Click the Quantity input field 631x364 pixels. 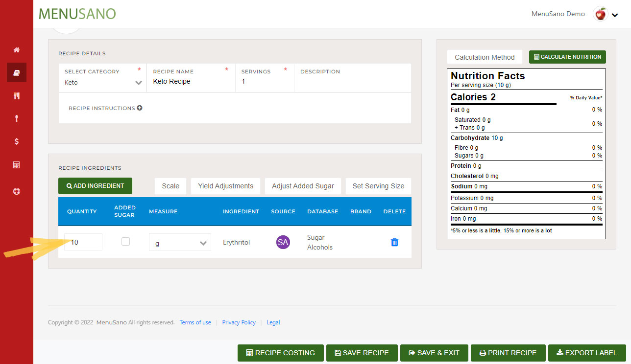point(83,242)
